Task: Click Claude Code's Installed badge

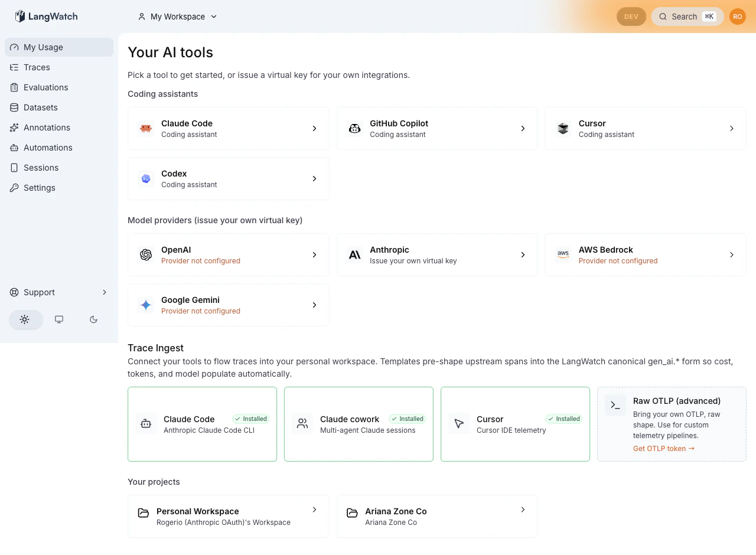Action: (251, 419)
